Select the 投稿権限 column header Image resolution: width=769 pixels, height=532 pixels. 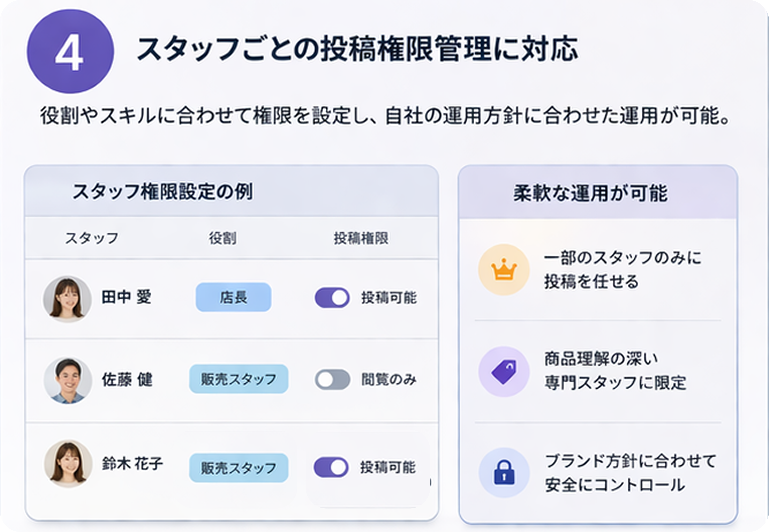(361, 238)
